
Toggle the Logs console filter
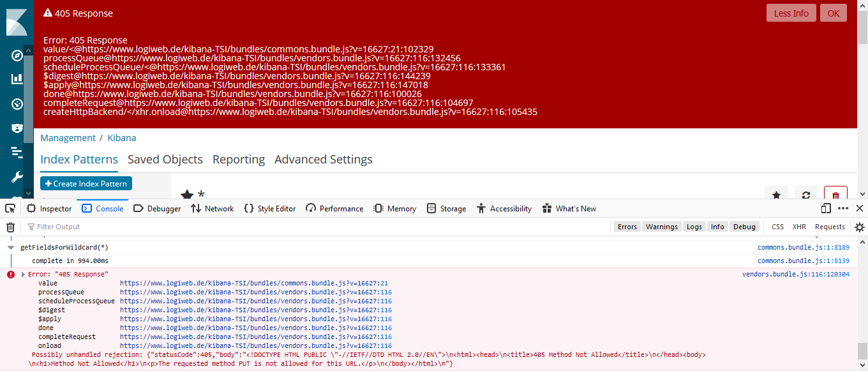[694, 227]
